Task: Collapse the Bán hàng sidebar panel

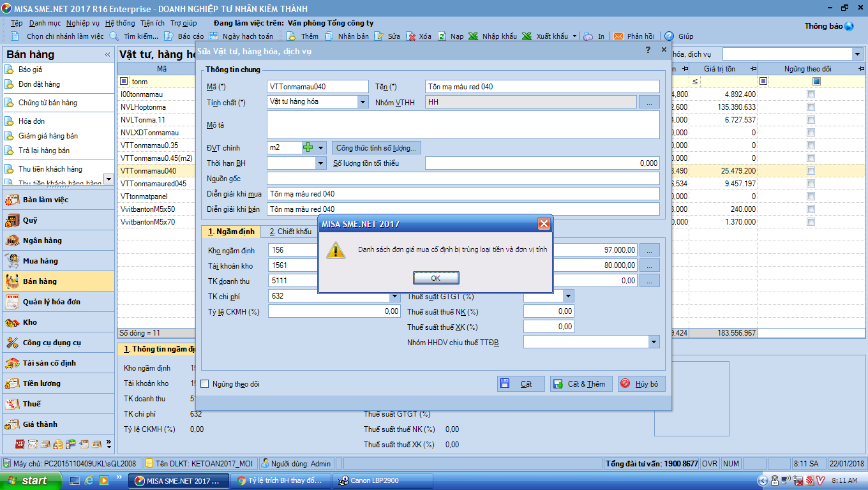Action: point(107,55)
